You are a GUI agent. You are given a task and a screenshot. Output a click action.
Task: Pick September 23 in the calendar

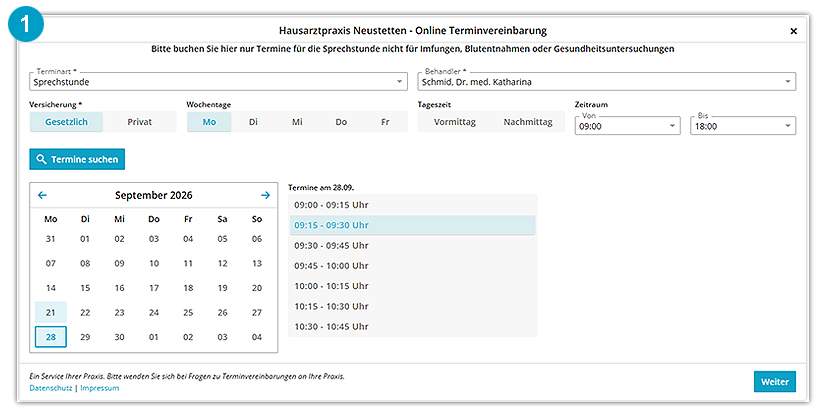point(120,312)
